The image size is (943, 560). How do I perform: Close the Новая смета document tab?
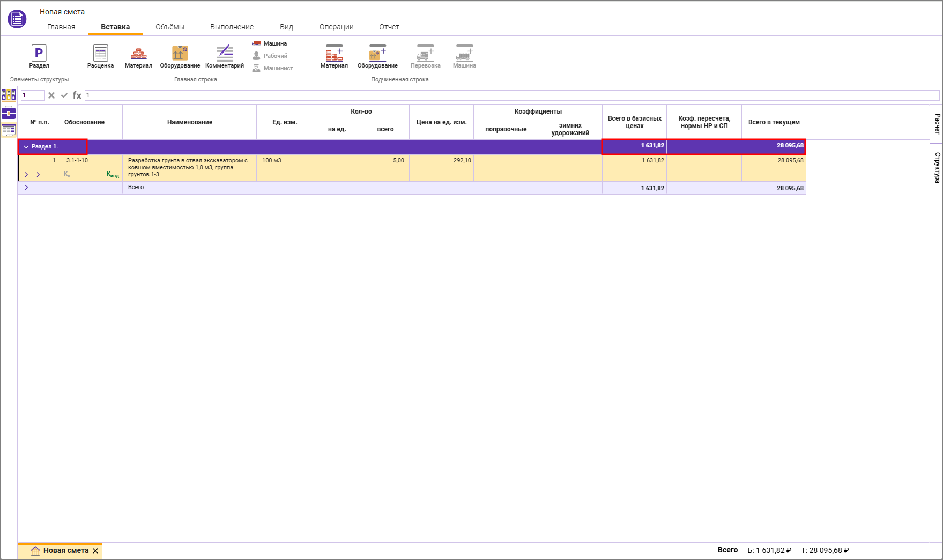(x=95, y=551)
